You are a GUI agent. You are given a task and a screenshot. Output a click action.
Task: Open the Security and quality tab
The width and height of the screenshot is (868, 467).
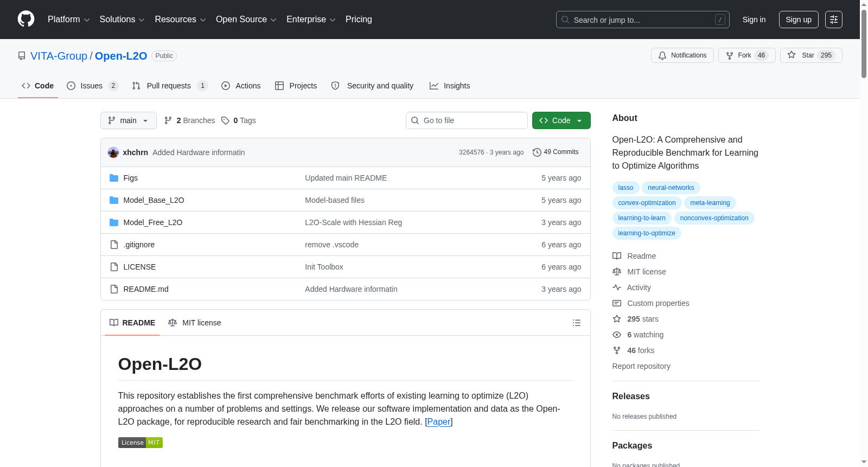(372, 86)
